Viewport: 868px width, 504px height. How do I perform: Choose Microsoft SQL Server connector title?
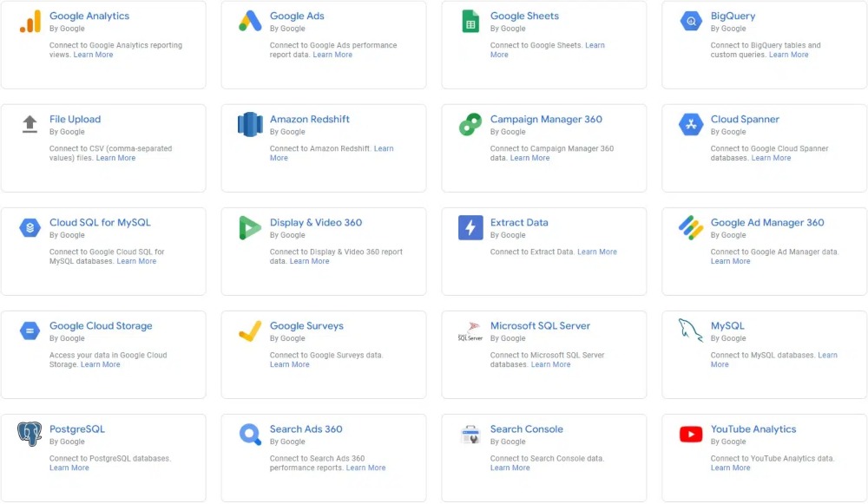pyautogui.click(x=540, y=326)
